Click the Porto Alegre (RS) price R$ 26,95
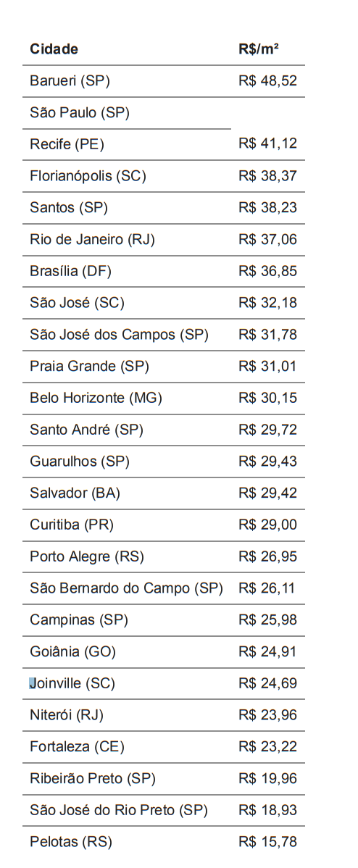The width and height of the screenshot is (358, 868). 268,556
